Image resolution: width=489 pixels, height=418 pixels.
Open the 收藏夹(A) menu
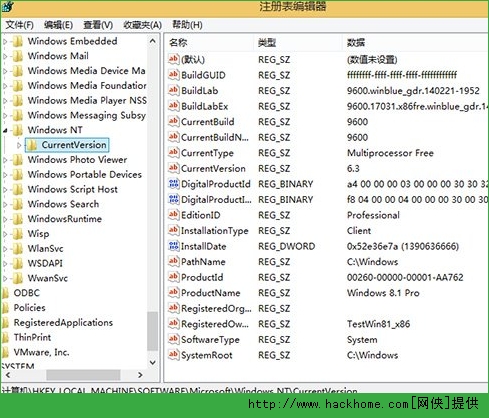point(142,25)
